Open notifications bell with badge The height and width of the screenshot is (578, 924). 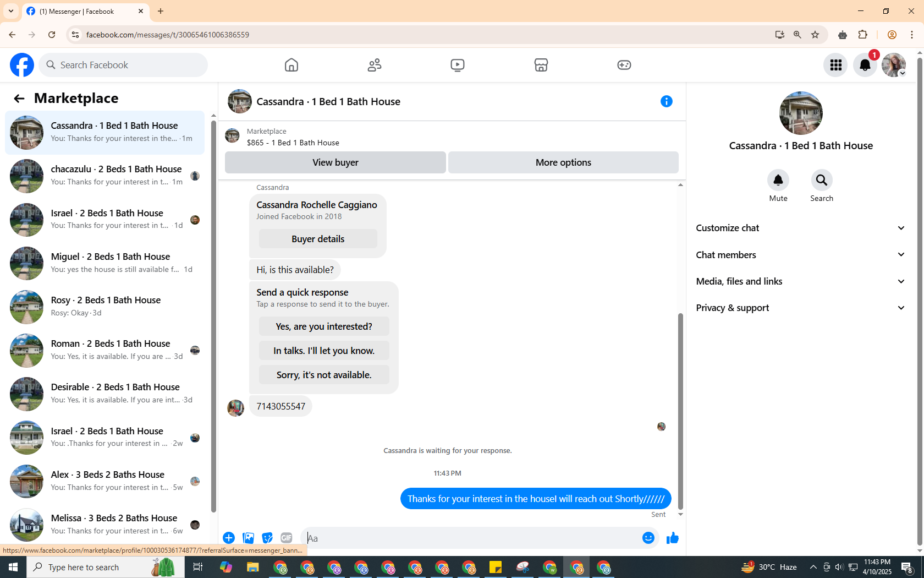[865, 65]
